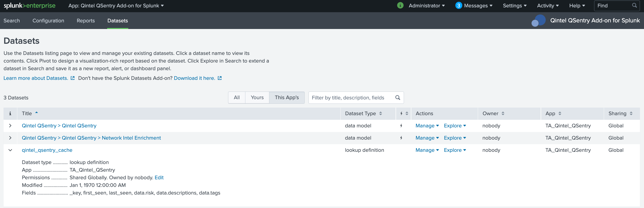Click nobody owner cell in Network Intel Enrichment row
644x208 pixels.
point(491,138)
